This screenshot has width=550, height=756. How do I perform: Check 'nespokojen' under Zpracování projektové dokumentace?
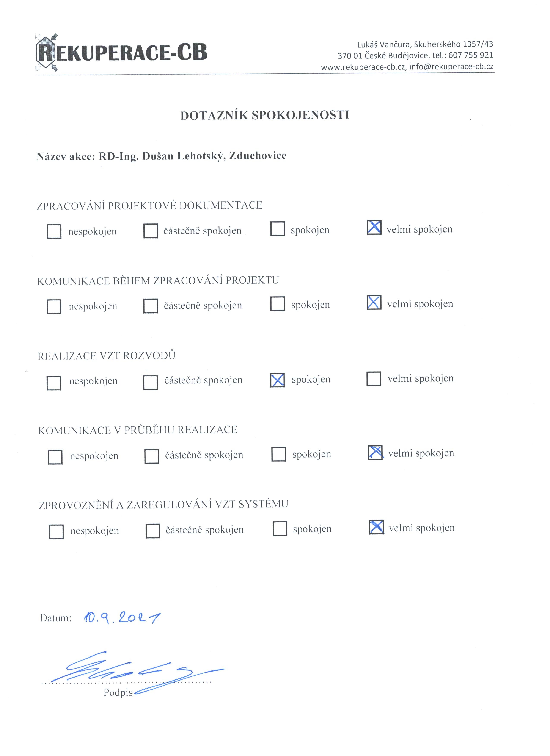[54, 231]
